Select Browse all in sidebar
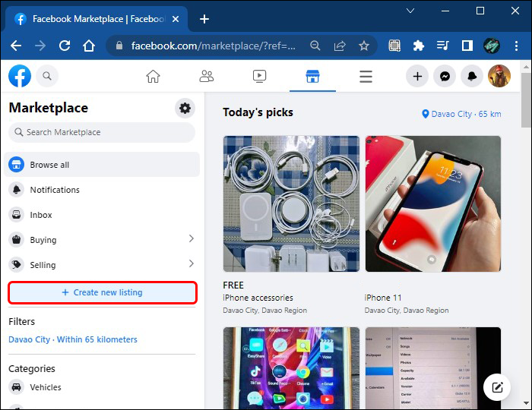The height and width of the screenshot is (410, 532). [102, 165]
